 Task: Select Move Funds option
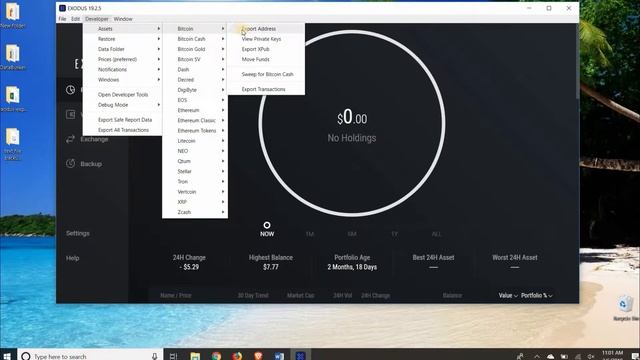coord(266,59)
